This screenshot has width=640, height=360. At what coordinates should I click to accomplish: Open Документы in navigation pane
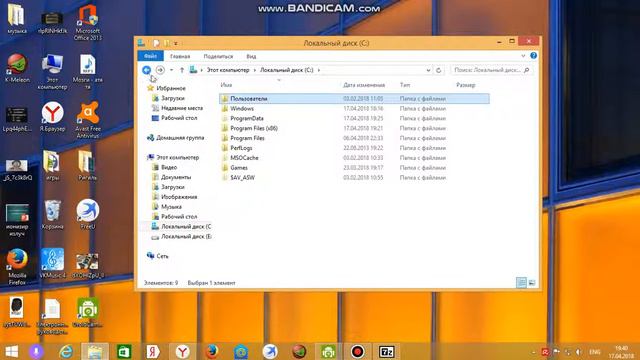coord(176,177)
